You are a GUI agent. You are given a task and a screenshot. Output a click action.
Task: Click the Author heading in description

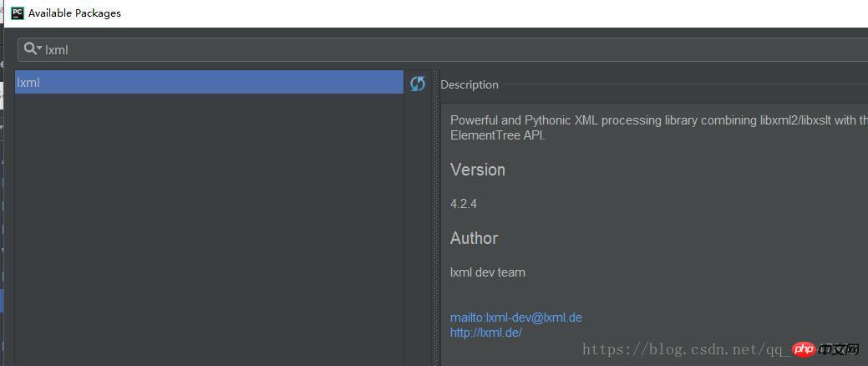coord(474,238)
